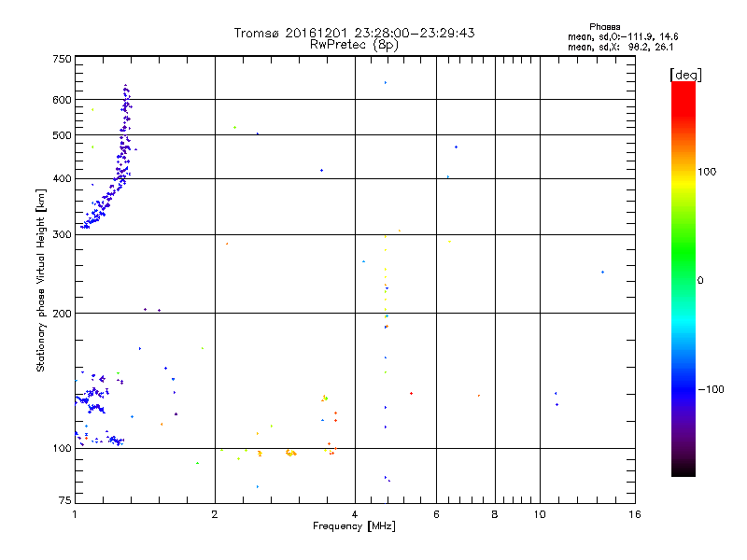This screenshot has height=560, width=747.
Task: Click the "Frequency [MHz]" axis label
Action: click(354, 526)
